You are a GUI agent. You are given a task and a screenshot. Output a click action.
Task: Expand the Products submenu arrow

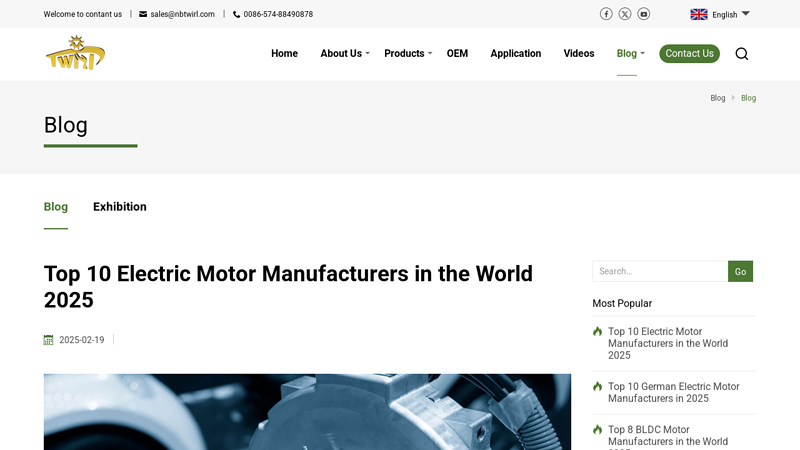click(x=430, y=53)
